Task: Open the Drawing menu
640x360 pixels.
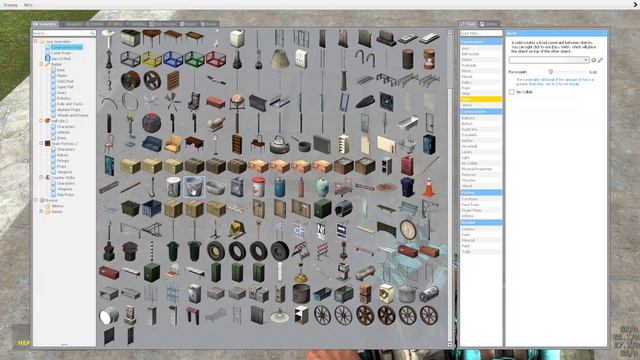Action: tap(11, 5)
